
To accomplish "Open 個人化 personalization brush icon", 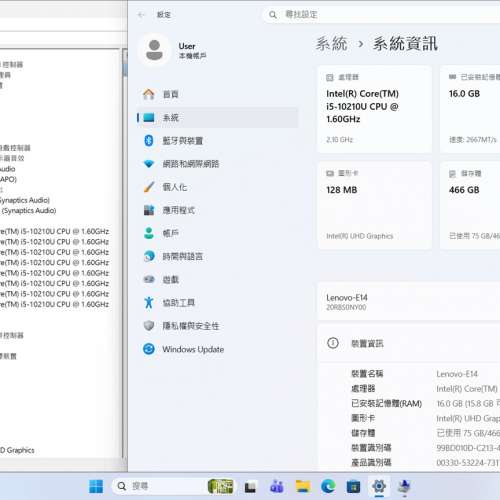I will pos(149,187).
